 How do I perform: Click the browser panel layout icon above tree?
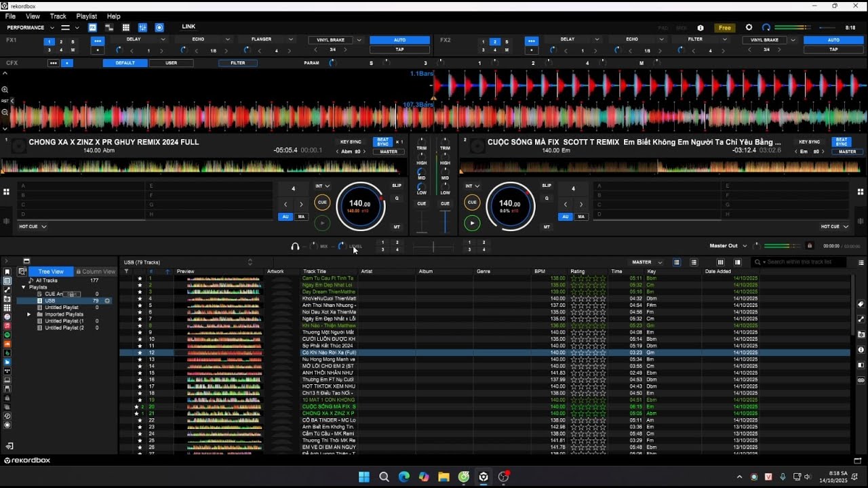(26, 261)
